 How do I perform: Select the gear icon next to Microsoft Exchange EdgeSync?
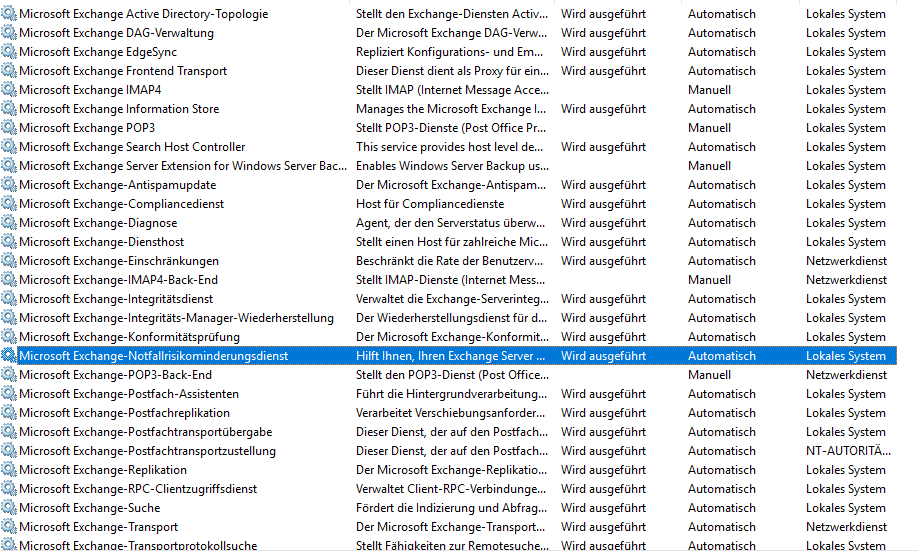[x=9, y=52]
